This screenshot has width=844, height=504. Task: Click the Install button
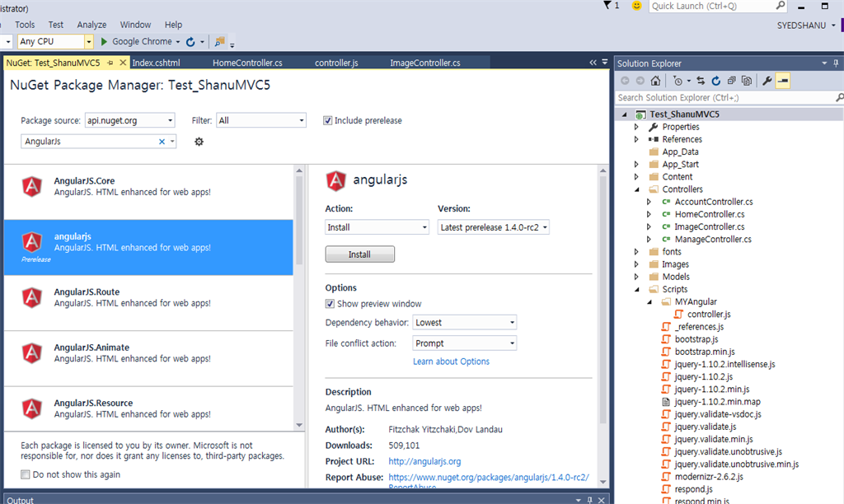[359, 254]
